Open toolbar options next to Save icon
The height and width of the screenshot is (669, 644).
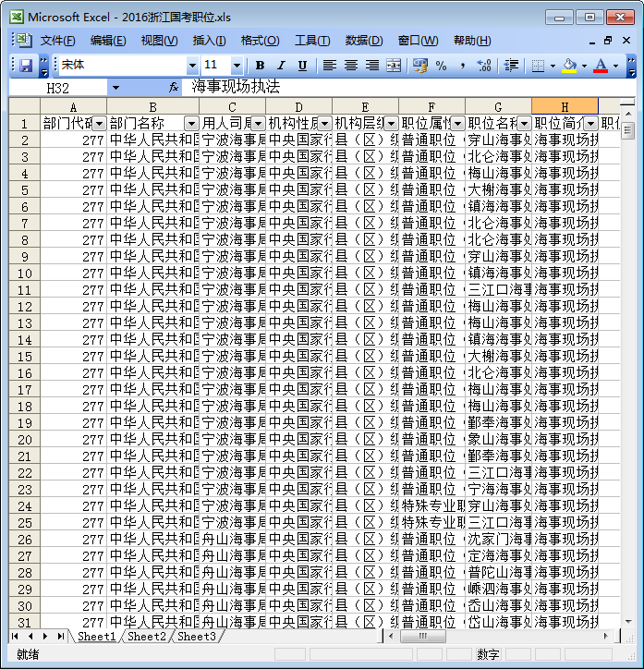click(x=43, y=66)
